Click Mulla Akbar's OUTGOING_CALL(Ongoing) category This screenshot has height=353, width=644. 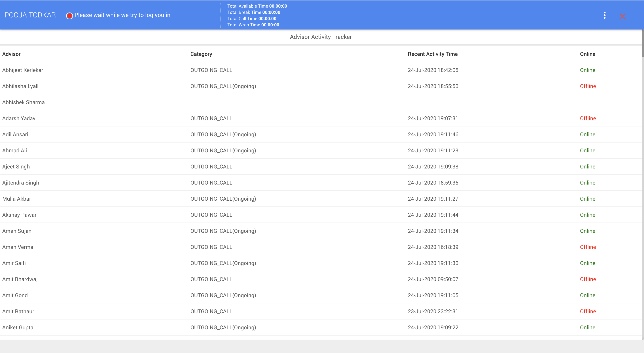[223, 199]
